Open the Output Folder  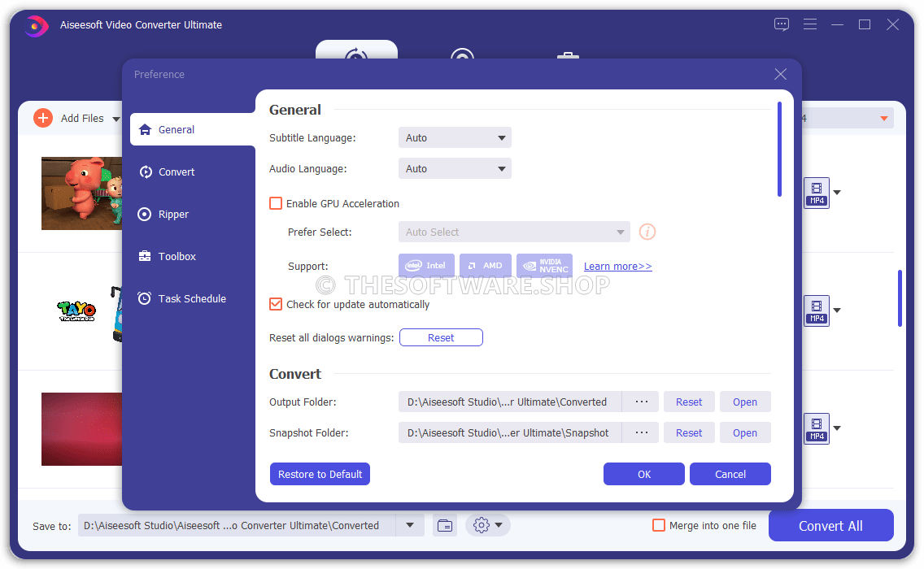pos(745,402)
